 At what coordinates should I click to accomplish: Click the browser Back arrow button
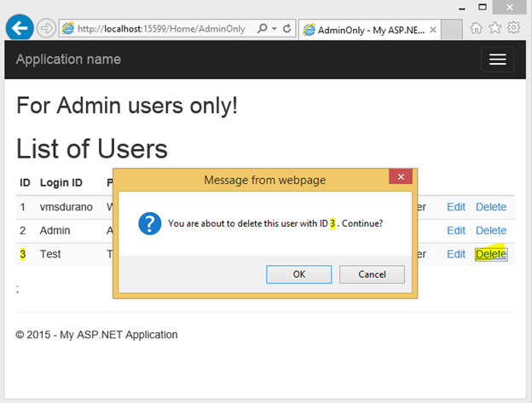point(20,27)
